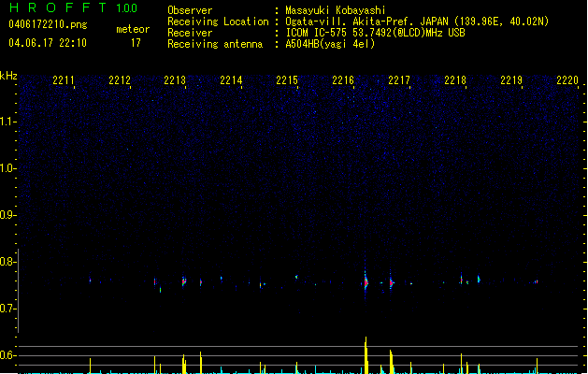This screenshot has height=374, width=588.
Task: Click the 2218 time axis marker
Action: (x=455, y=80)
